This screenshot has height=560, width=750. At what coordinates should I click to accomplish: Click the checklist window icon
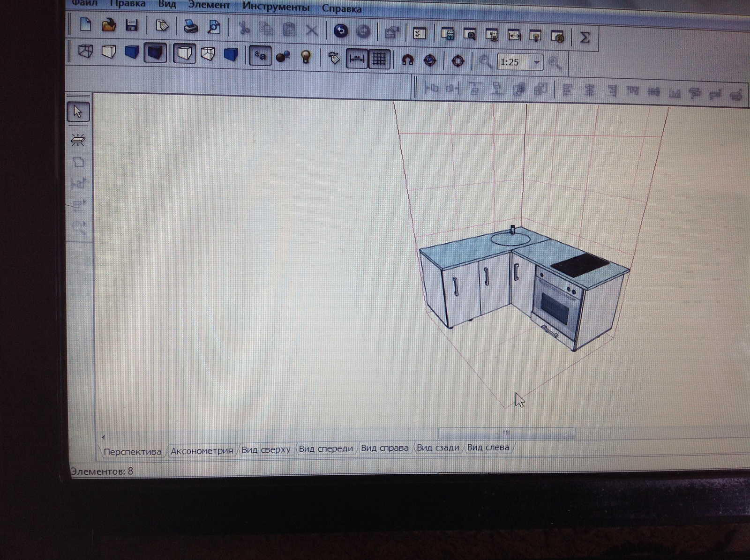click(420, 34)
